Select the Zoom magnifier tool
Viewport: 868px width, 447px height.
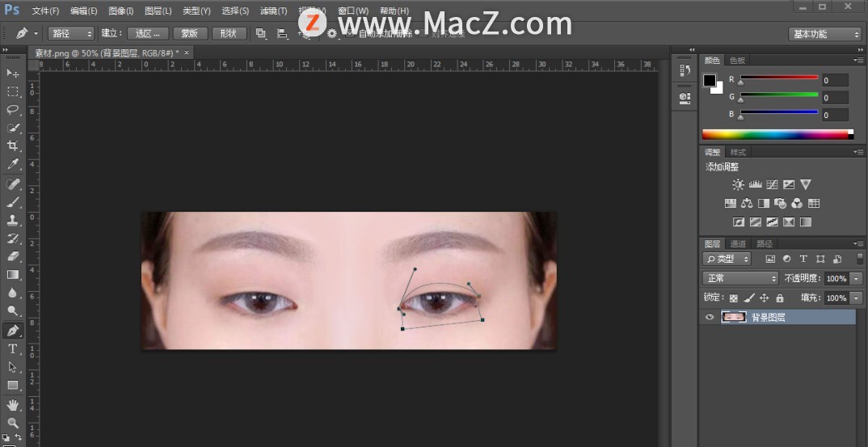pyautogui.click(x=12, y=423)
